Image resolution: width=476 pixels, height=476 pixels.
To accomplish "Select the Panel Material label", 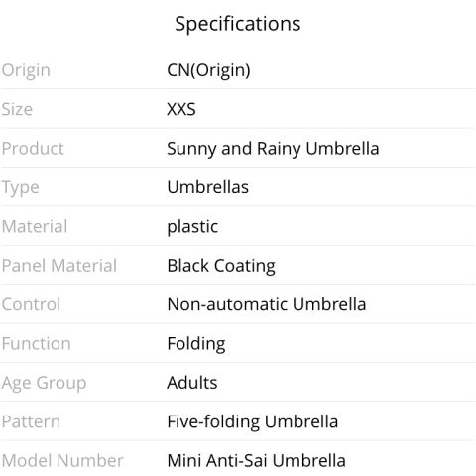I will tap(59, 266).
